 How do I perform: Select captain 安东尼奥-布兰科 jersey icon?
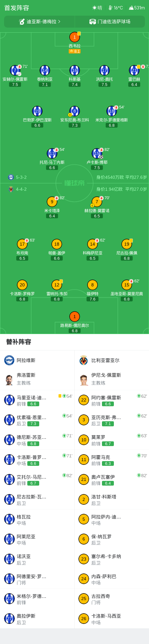tap(74, 111)
